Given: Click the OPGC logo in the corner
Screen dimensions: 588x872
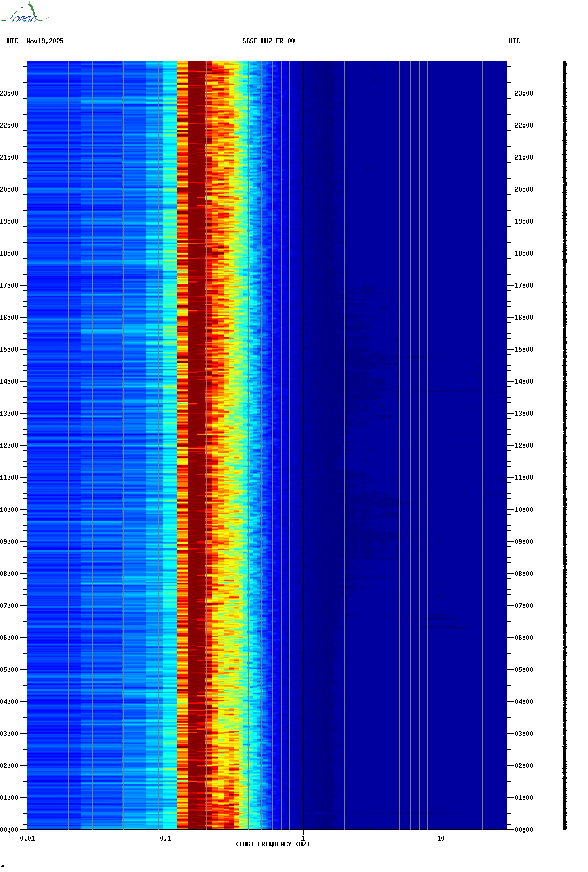Looking at the screenshot, I should click(x=25, y=14).
